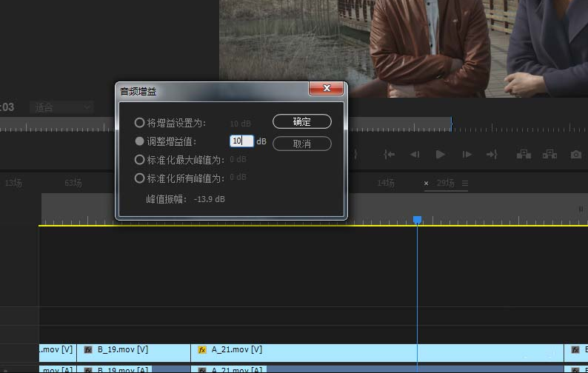
Task: Confirm with the 确定 button
Action: tap(302, 121)
